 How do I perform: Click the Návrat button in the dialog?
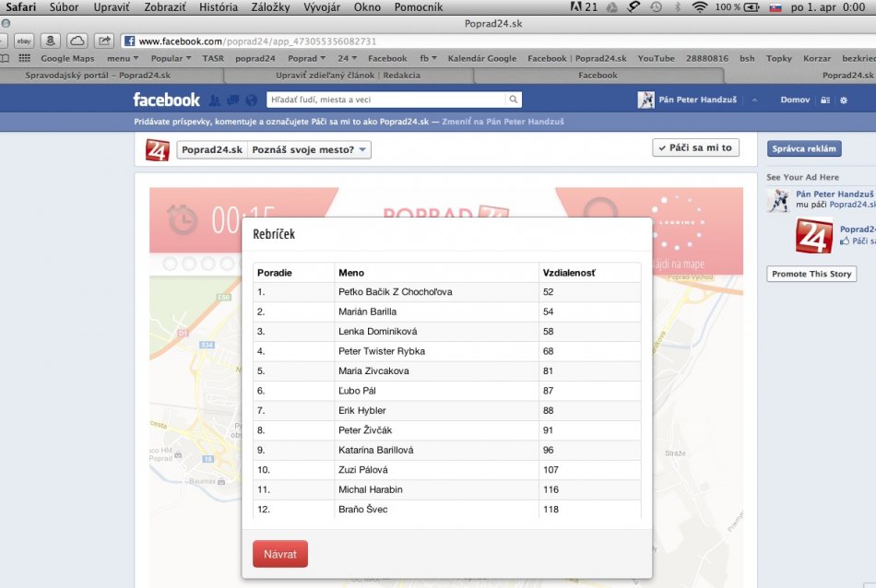279,554
